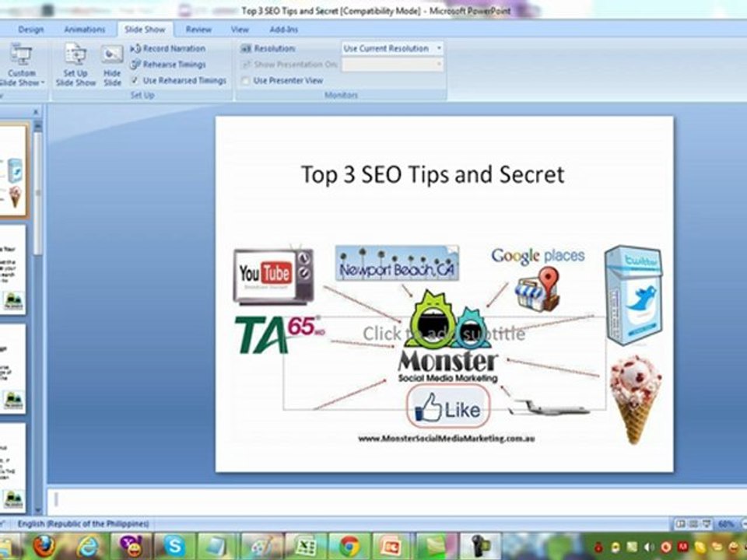
Task: Click the volume speaker tray icon
Action: [649, 546]
